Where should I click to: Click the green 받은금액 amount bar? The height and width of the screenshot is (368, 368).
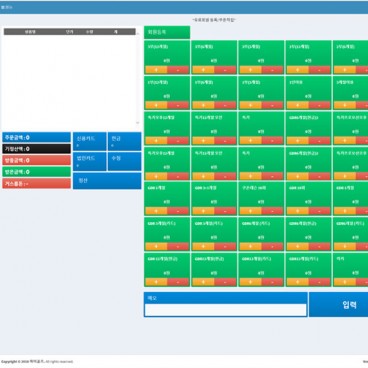point(37,172)
